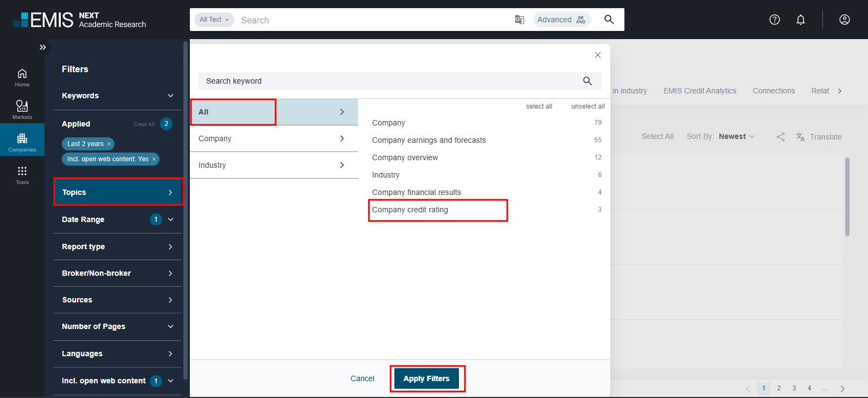Open the help question mark icon
The width and height of the screenshot is (868, 398).
[x=774, y=20]
